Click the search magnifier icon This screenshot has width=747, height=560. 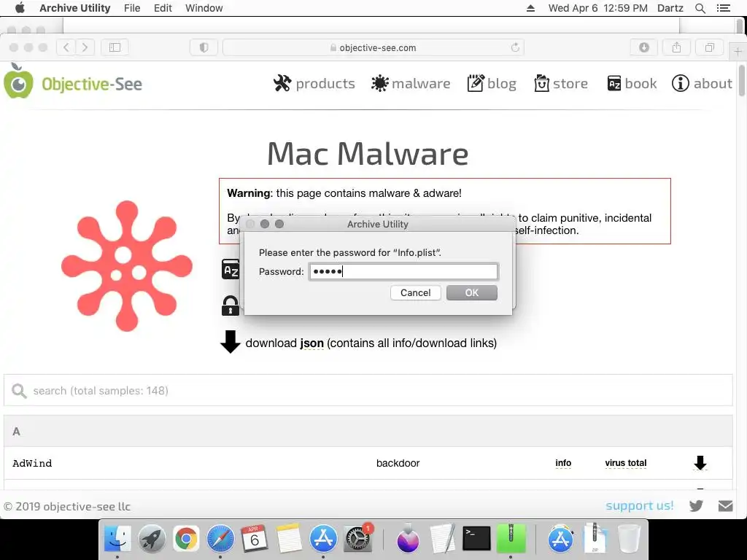(x=19, y=391)
